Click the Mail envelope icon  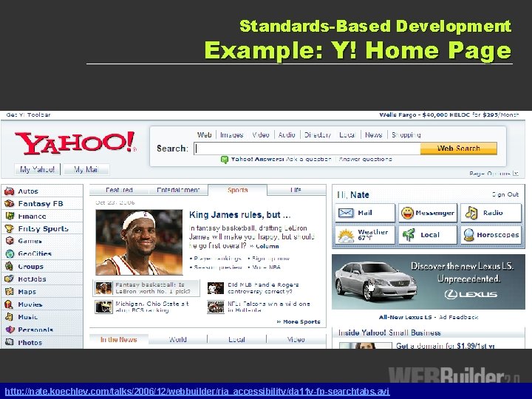[x=346, y=213]
